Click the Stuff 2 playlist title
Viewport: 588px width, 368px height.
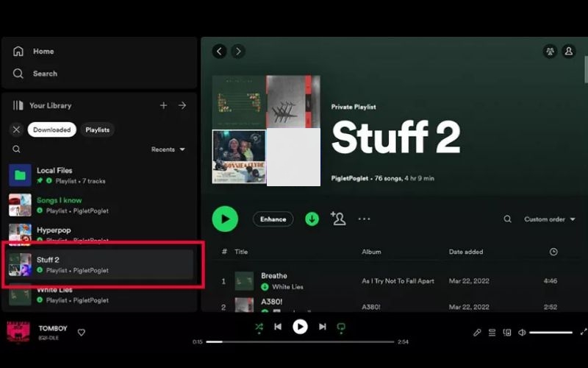396,137
